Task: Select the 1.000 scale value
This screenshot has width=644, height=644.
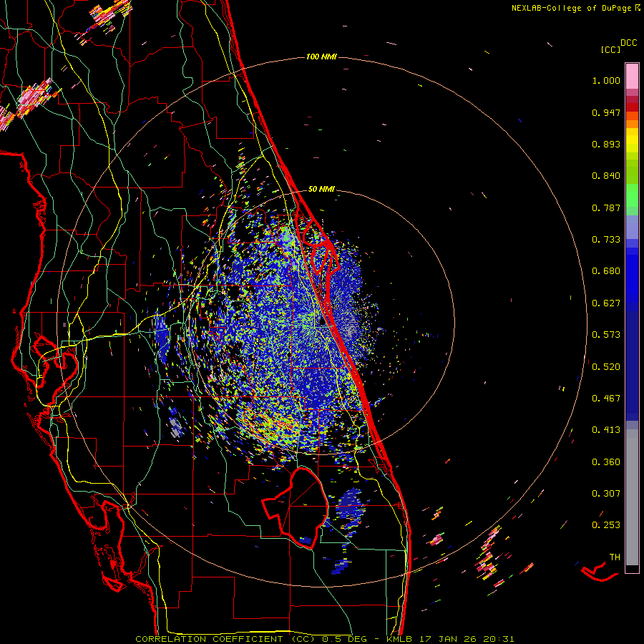Action: tap(606, 80)
